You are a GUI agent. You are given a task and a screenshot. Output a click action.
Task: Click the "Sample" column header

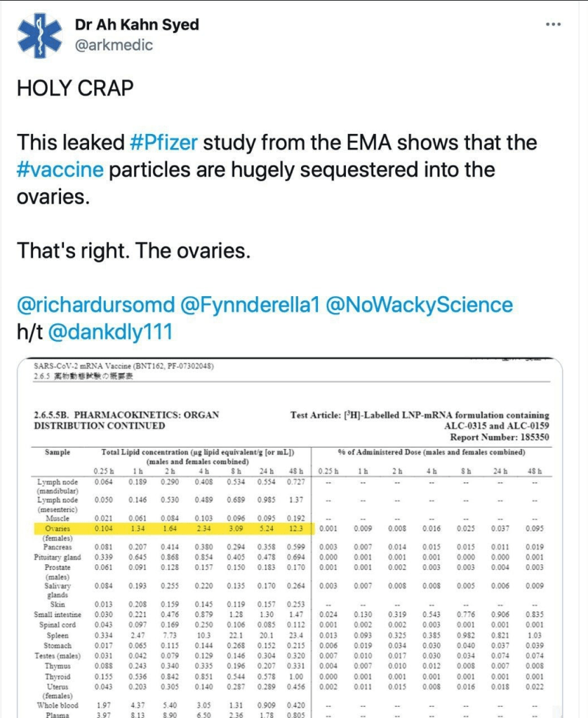(x=58, y=453)
